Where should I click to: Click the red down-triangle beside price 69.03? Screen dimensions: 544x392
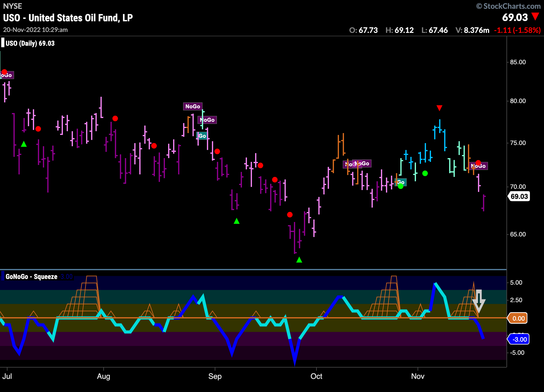[536, 17]
